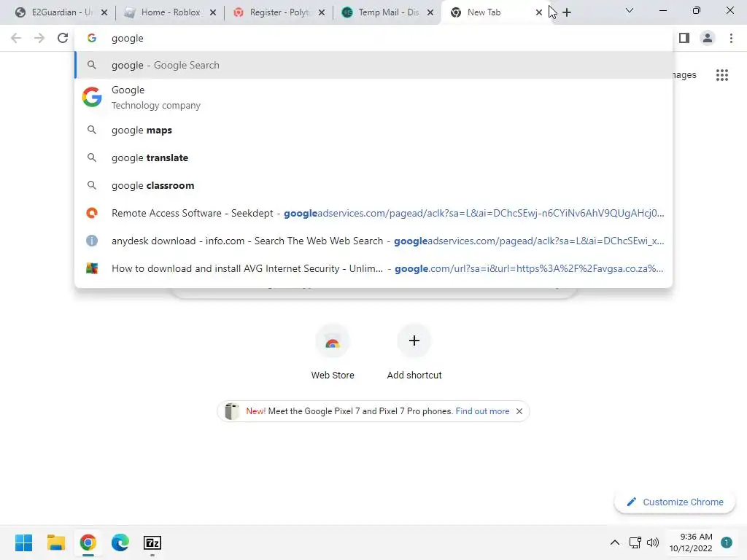This screenshot has height=560, width=747.
Task: Close the Home - Roblox tab
Action: coord(213,12)
